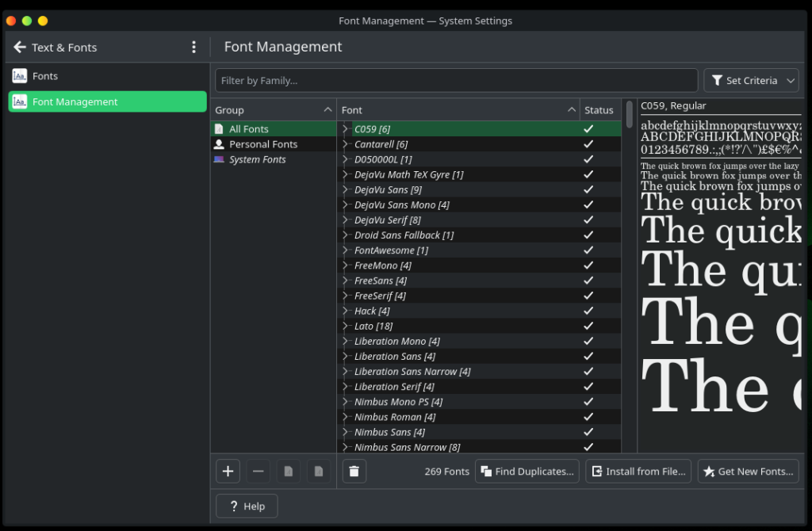The width and height of the screenshot is (812, 531).
Task: Expand the Liberation Mono font family
Action: point(346,341)
